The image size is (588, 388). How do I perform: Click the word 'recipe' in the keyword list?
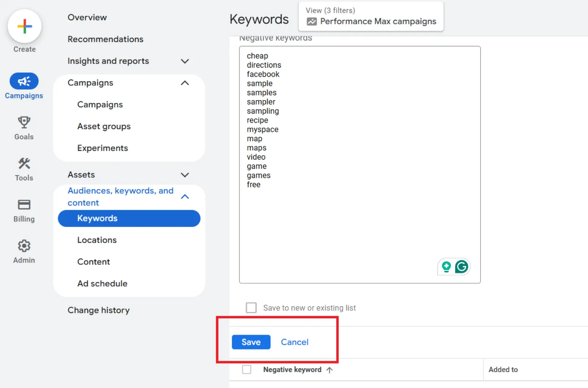click(x=257, y=120)
